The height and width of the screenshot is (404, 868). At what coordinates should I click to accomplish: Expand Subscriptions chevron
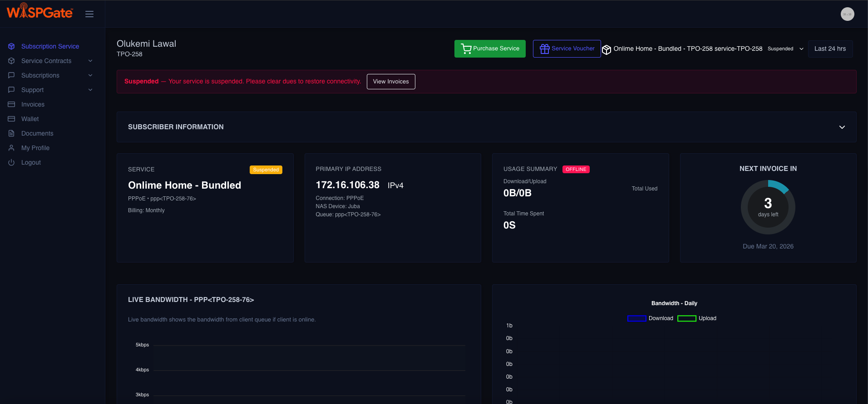[x=90, y=75]
